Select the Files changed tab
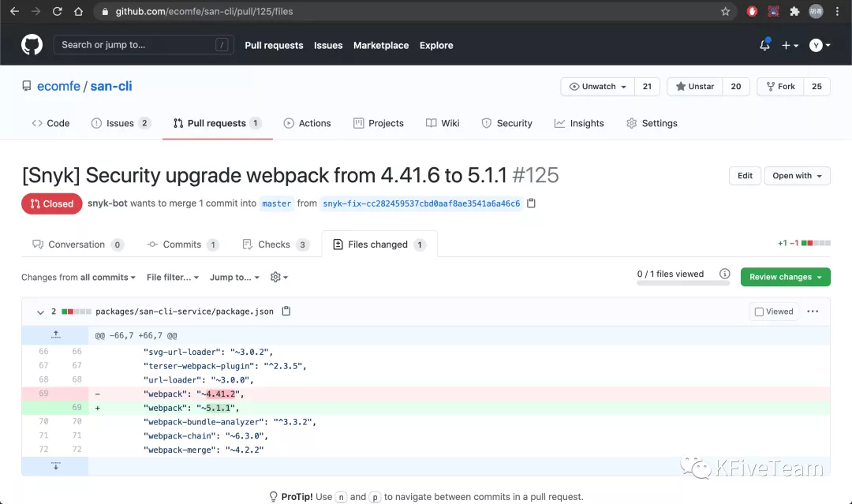The height and width of the screenshot is (504, 852). tap(379, 245)
